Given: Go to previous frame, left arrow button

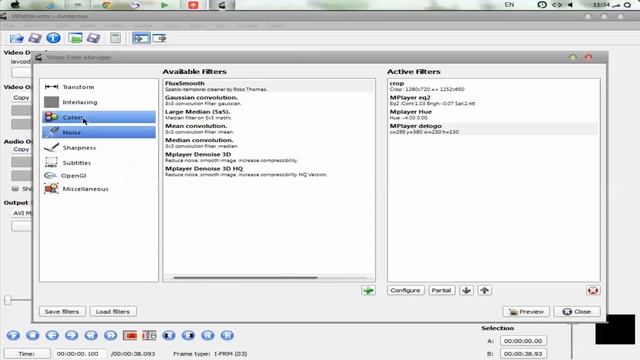Looking at the screenshot, I should click(x=52, y=336).
